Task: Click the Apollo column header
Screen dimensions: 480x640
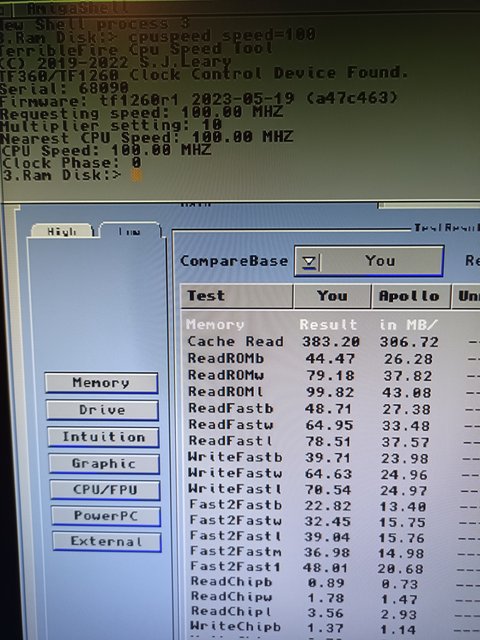Action: (x=410, y=296)
